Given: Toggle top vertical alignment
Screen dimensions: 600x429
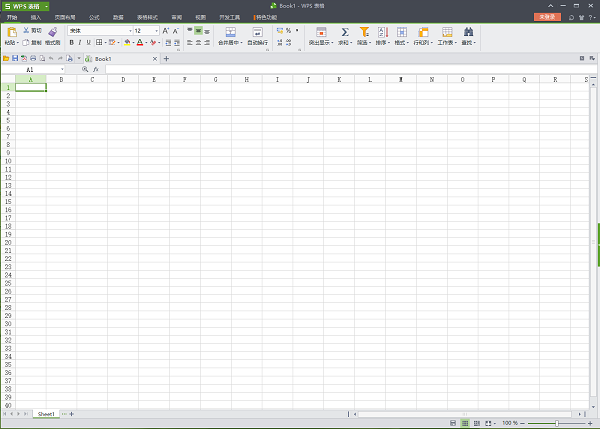Looking at the screenshot, I should tap(190, 30).
